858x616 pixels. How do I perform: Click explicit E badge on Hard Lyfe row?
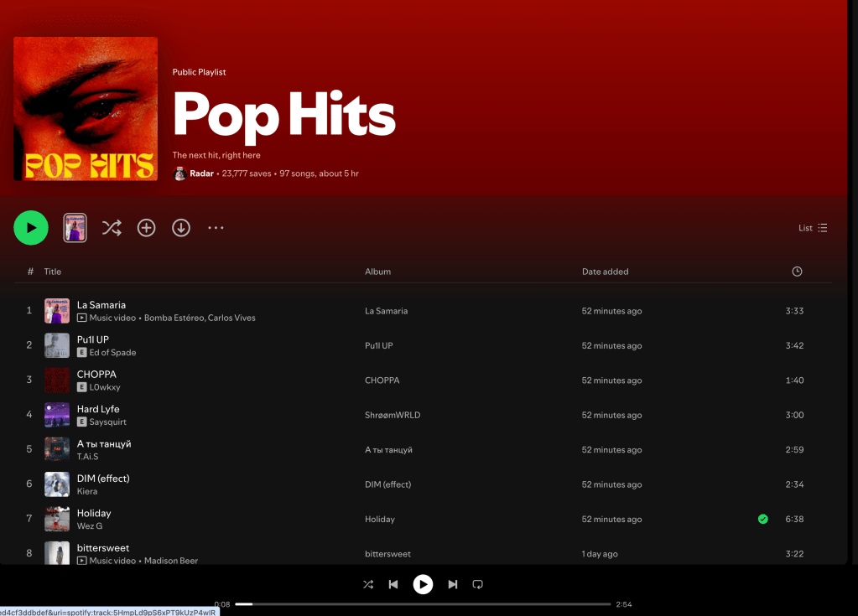81,422
